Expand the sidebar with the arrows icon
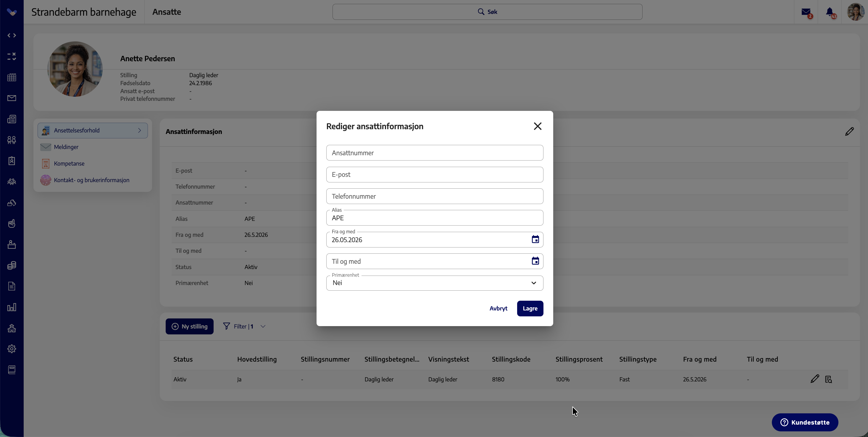 click(12, 35)
